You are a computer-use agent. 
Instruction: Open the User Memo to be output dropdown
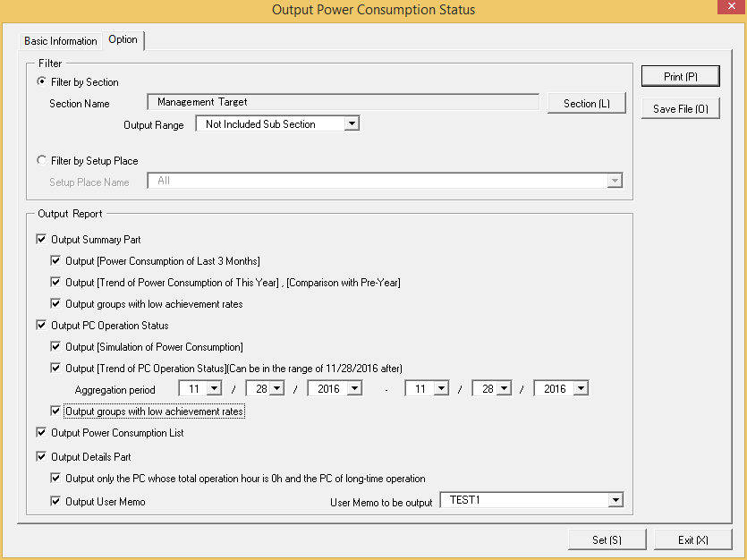click(615, 499)
